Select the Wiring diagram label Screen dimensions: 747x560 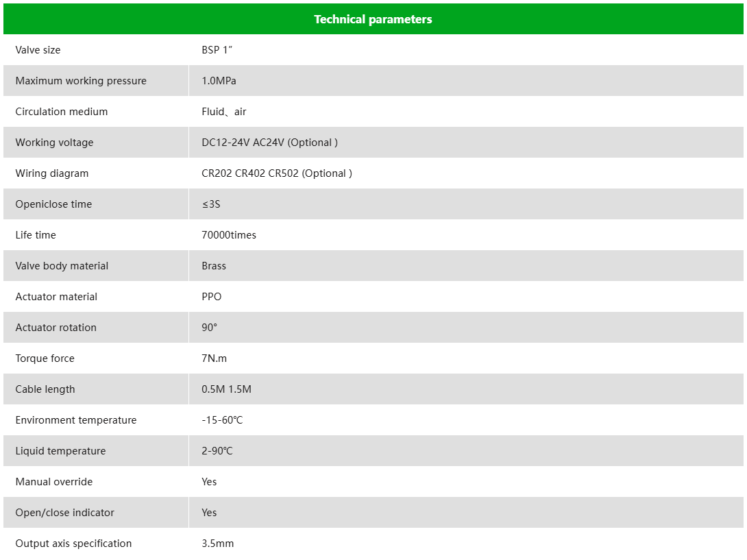pos(52,173)
